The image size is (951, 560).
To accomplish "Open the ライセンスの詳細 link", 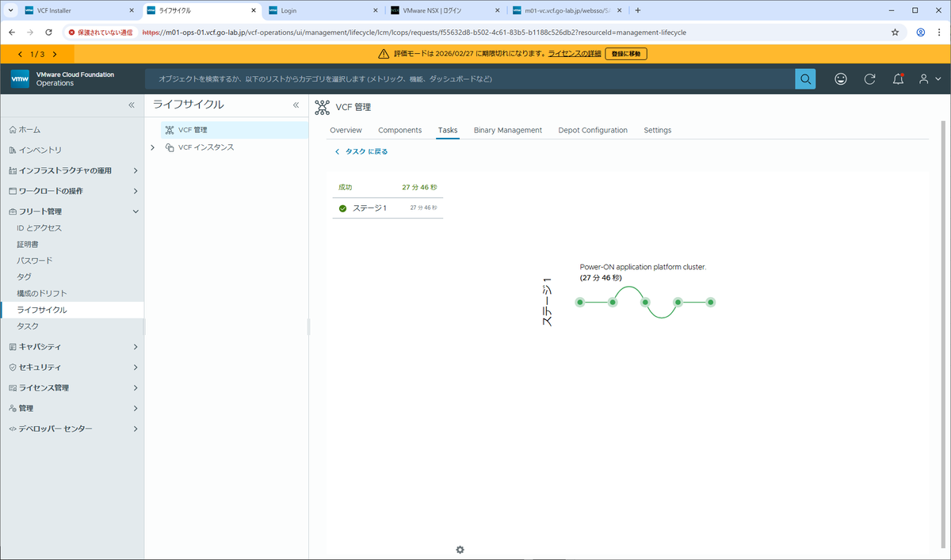I will point(575,54).
